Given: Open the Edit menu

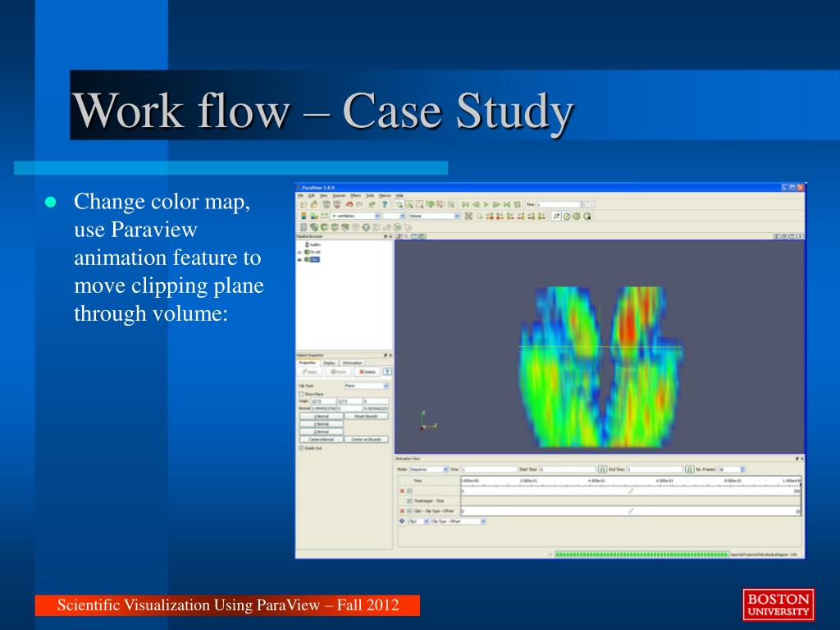Looking at the screenshot, I should [x=311, y=195].
